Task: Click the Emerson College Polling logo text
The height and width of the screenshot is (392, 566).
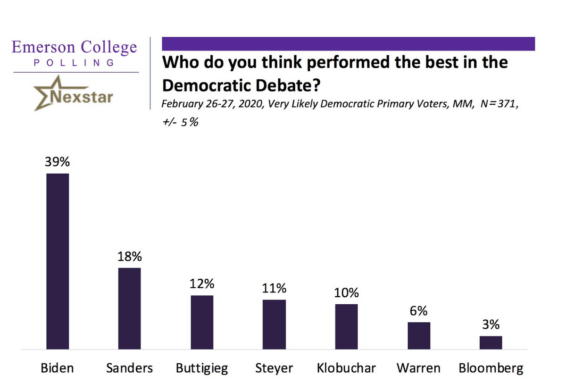Action: pyautogui.click(x=75, y=53)
